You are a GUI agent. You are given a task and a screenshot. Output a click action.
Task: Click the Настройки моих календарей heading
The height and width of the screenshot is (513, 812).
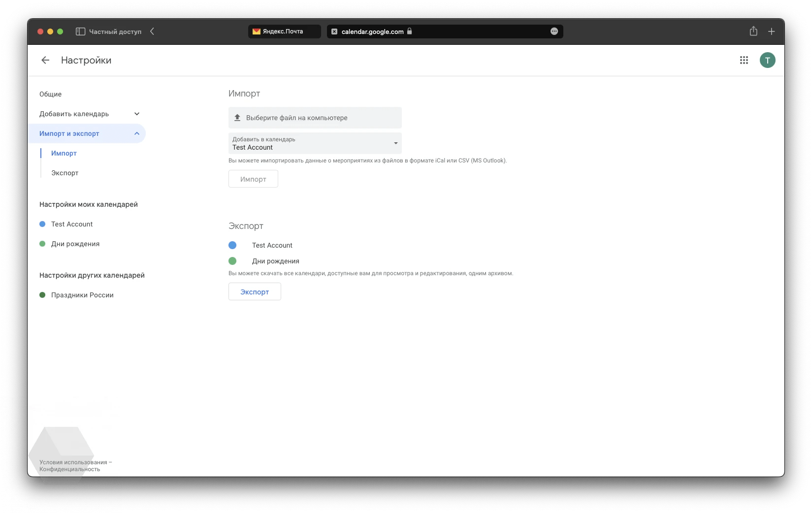point(89,204)
